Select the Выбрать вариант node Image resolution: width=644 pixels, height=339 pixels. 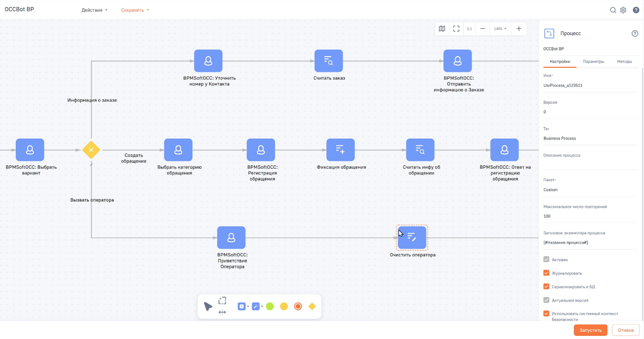30,150
